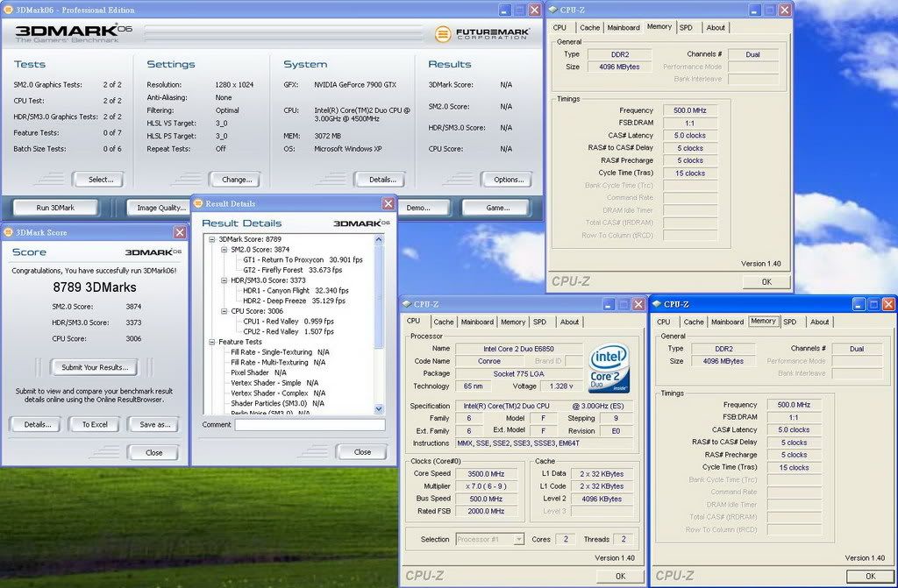Screen dimensions: 898x588
Task: Select CPU2 - Red Valley result row
Action: [288, 331]
